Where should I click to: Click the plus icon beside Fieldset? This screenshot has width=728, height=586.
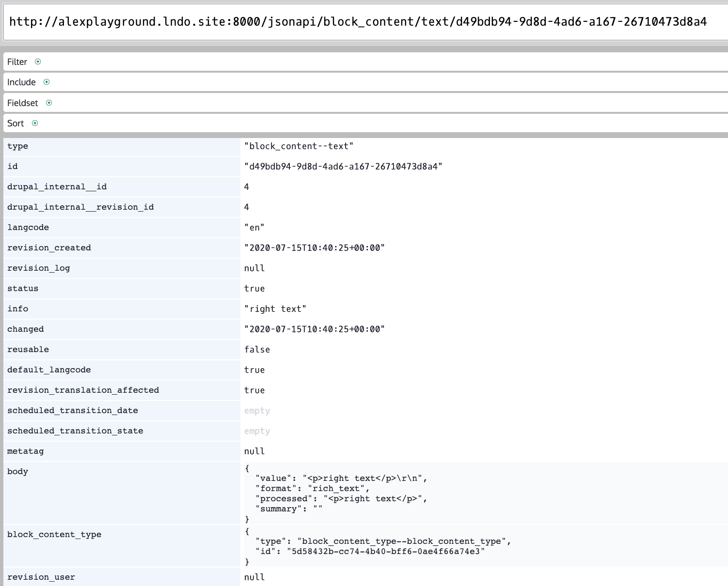click(49, 103)
